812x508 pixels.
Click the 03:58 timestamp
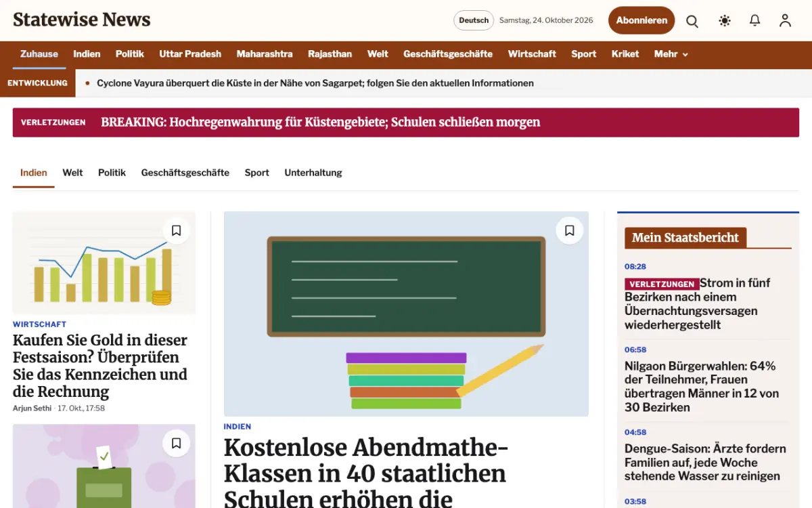[x=635, y=502]
